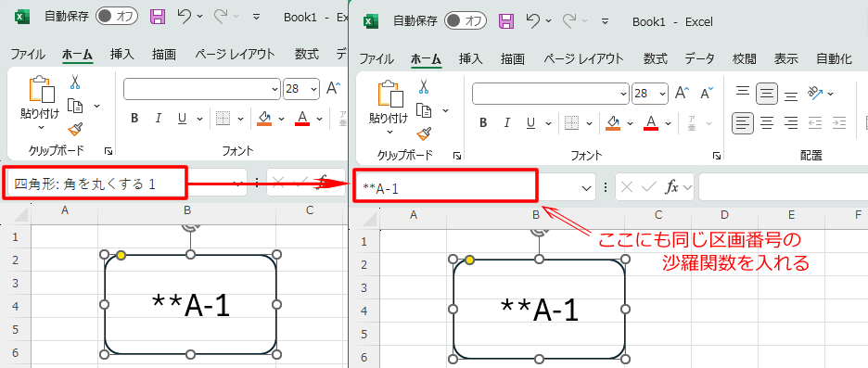Apply fill color bucket in left window
The image size is (868, 368).
[264, 118]
